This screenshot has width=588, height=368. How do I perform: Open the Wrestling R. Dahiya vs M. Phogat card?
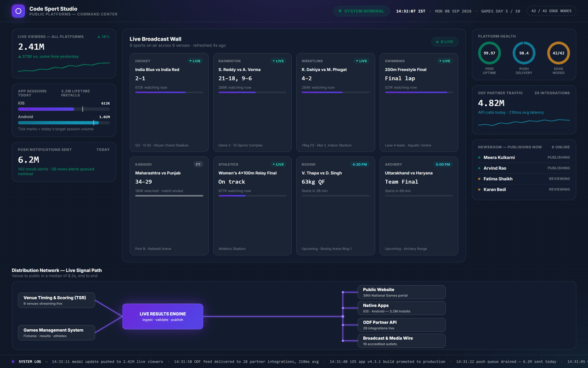[x=335, y=103]
